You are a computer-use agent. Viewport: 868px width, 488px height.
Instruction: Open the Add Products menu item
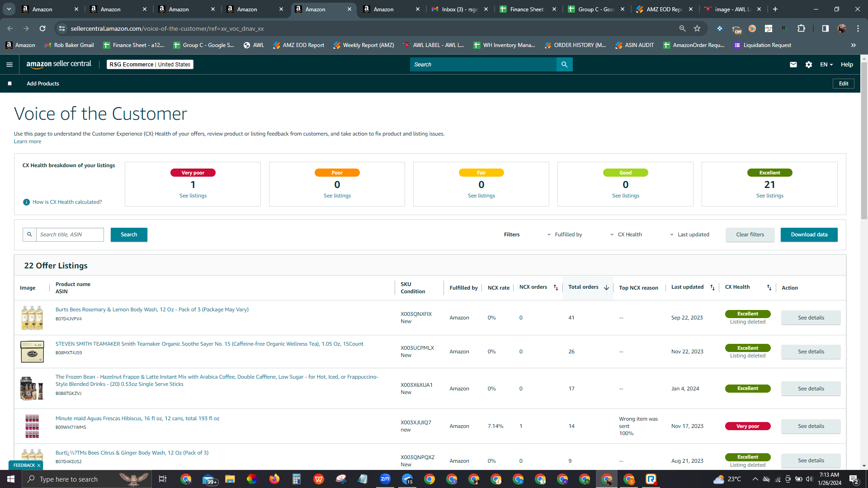pyautogui.click(x=43, y=84)
